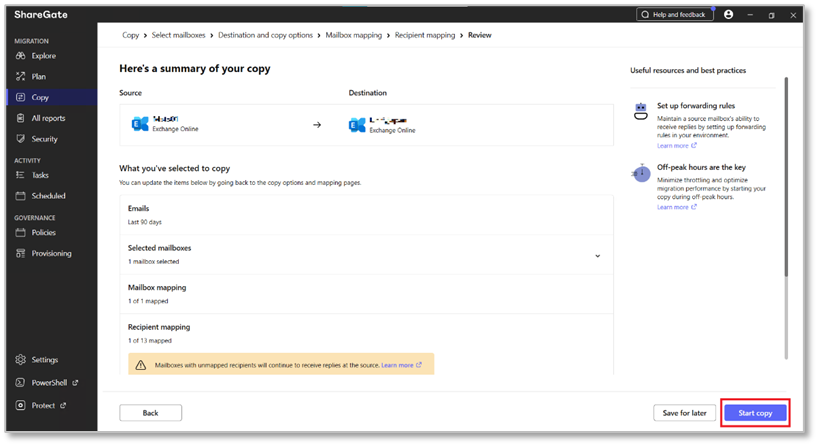Open the Policies icon
The width and height of the screenshot is (818, 446).
click(x=20, y=233)
